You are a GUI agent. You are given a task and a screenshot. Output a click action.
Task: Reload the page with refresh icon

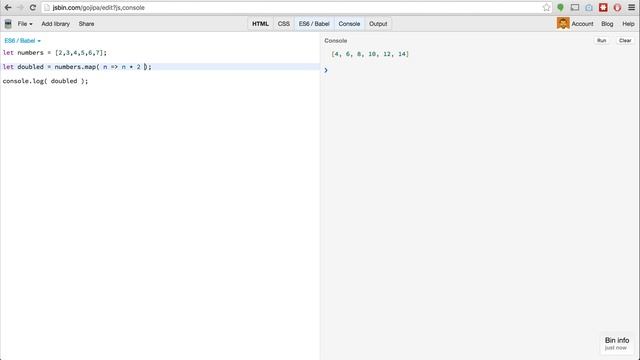pyautogui.click(x=33, y=7)
